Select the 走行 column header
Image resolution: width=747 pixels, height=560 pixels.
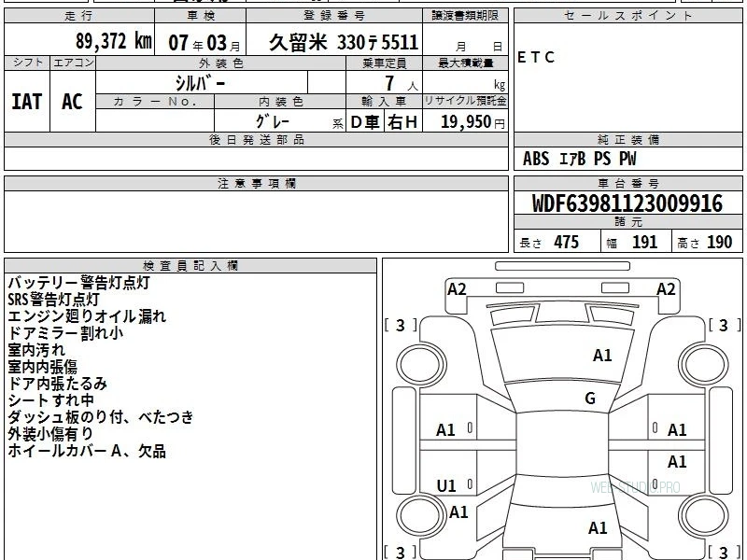(79, 16)
